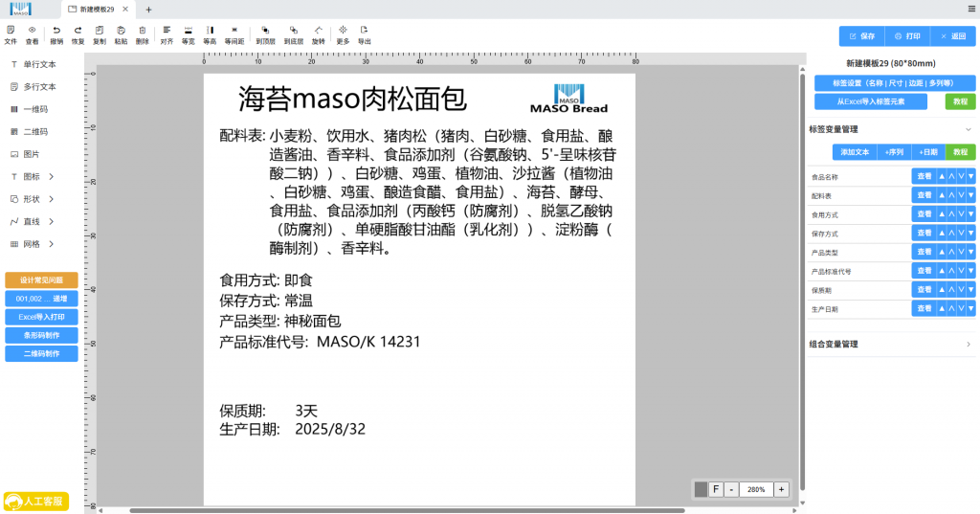Move 保质期 variable up one

[x=951, y=289]
